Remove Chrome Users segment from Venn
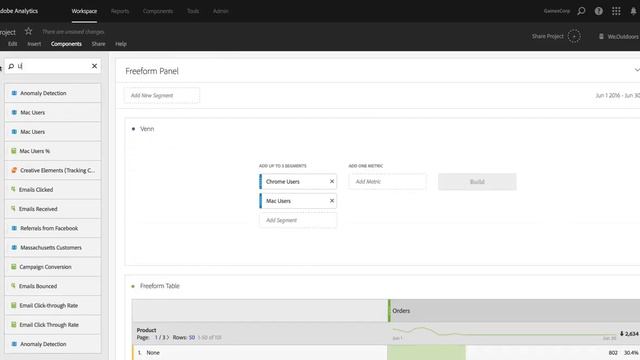 (332, 181)
